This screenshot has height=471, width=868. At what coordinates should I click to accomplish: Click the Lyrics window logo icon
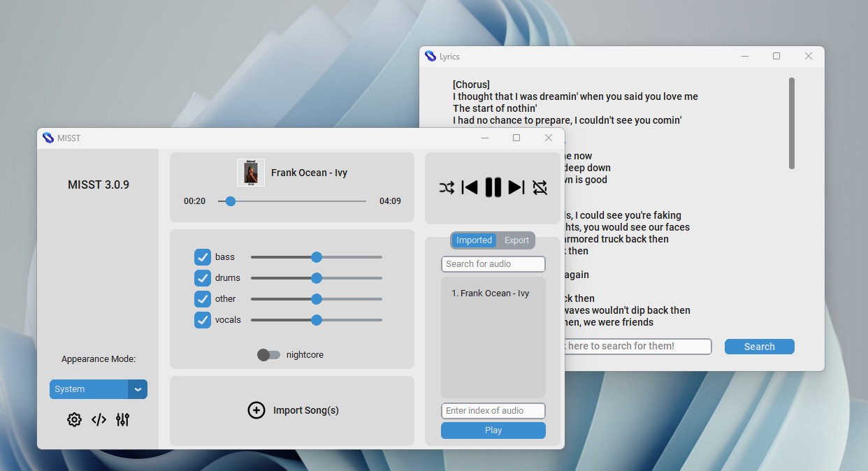click(431, 57)
